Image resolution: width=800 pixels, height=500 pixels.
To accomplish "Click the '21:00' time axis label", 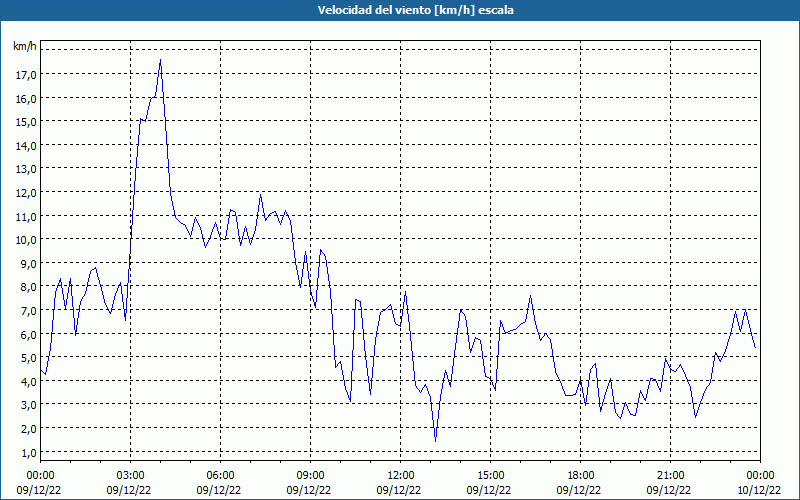I will pos(670,476).
